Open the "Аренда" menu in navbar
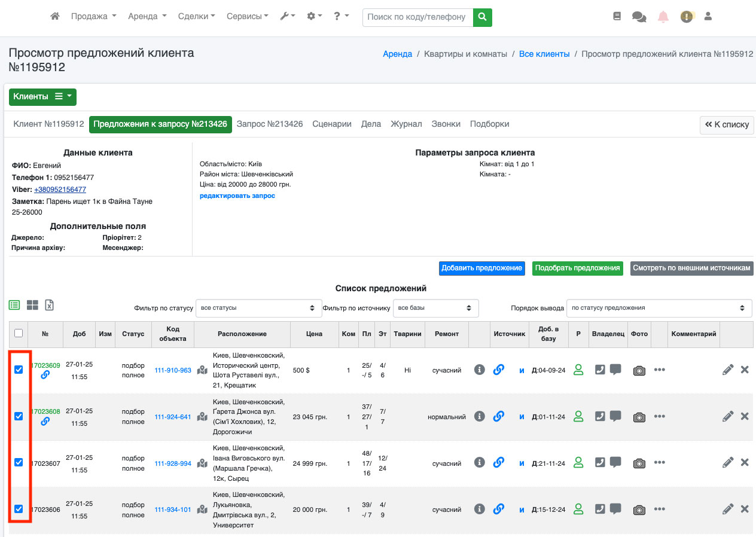Screen dimensions: 756x537 147,17
